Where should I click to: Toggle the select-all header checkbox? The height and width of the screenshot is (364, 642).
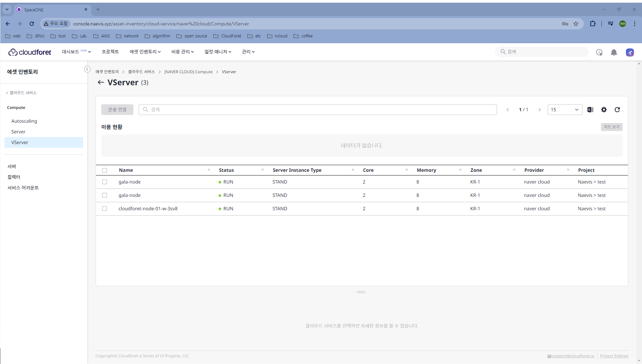point(105,170)
